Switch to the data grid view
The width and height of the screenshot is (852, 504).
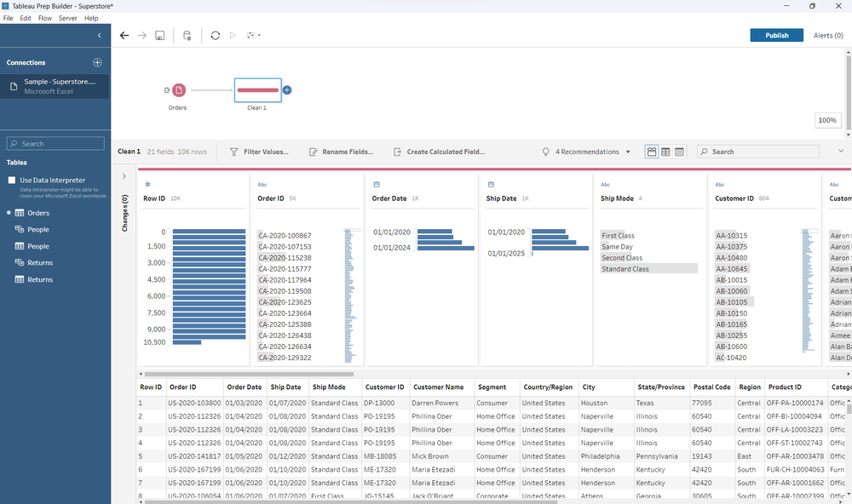click(x=665, y=152)
